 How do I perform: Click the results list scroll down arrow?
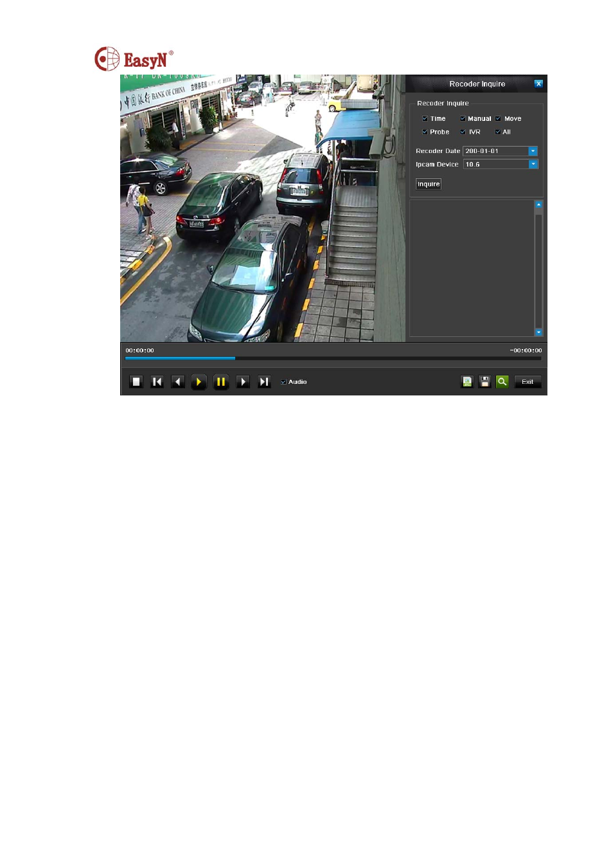[538, 332]
